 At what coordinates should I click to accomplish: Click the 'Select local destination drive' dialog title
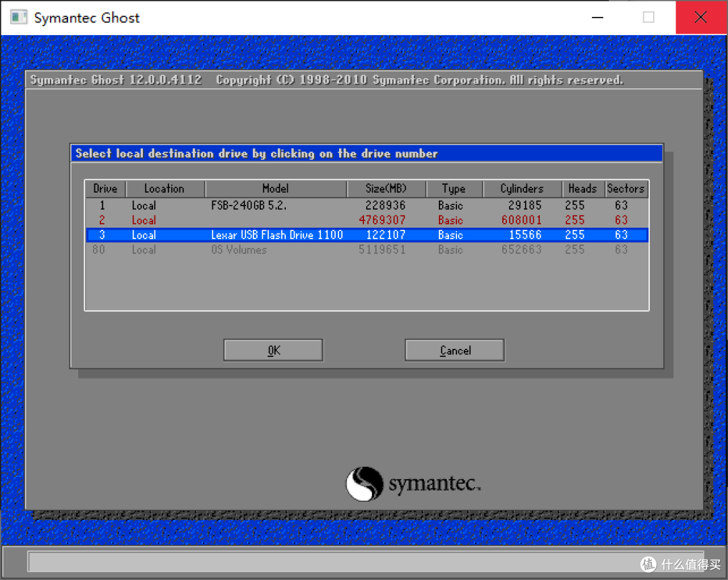(x=256, y=154)
